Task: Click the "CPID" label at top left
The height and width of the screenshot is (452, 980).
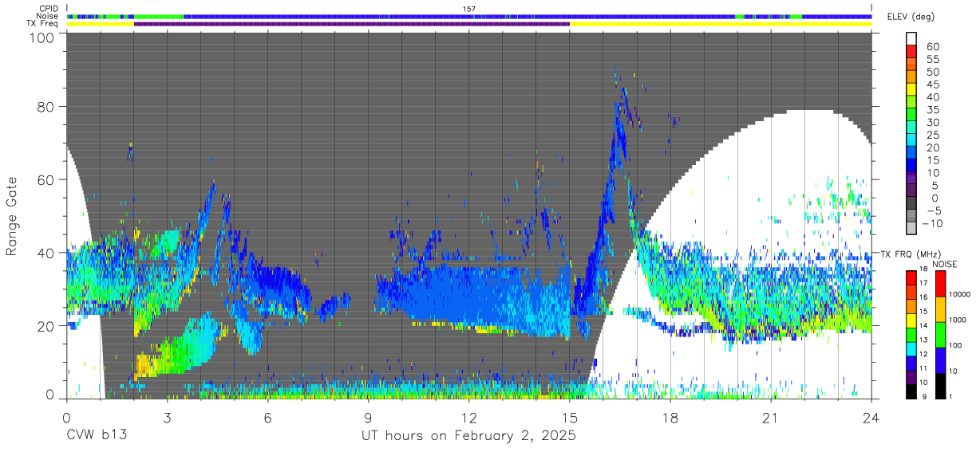Action: click(49, 9)
